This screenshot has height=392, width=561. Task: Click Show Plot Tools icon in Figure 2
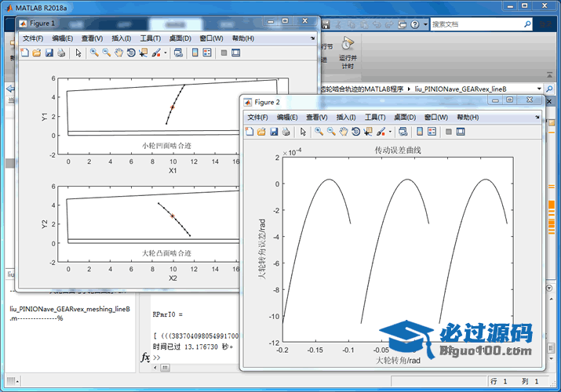coord(461,132)
